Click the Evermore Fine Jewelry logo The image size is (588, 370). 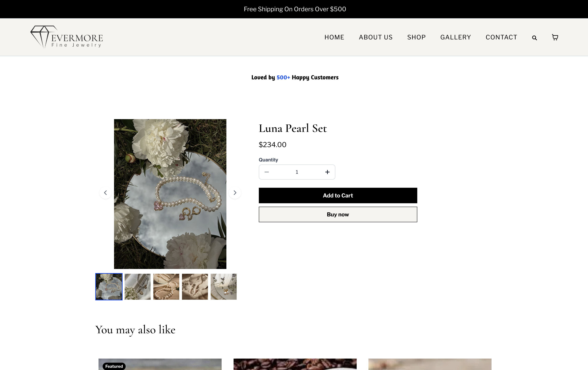[66, 37]
